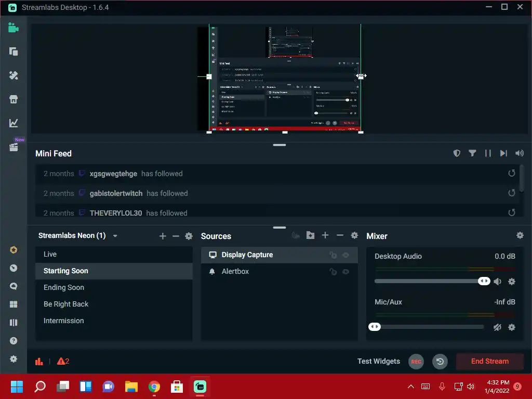Viewport: 532px width, 399px height.
Task: Toggle lock on Display Capture source
Action: pyautogui.click(x=333, y=255)
